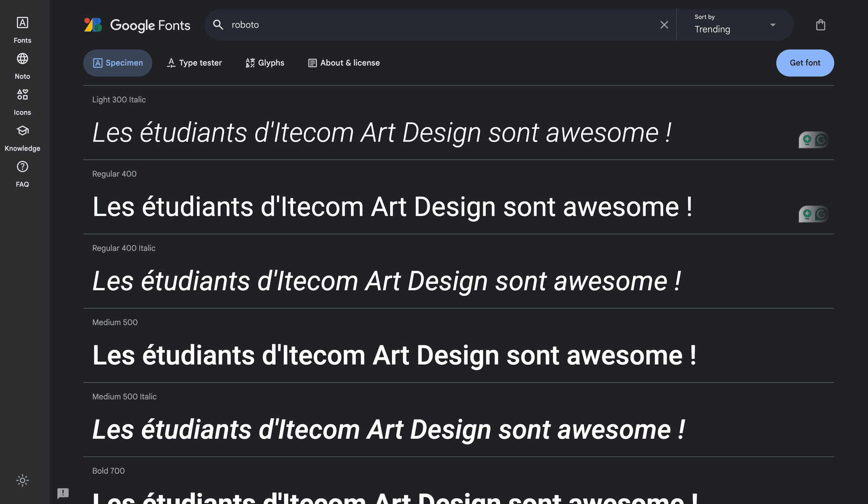The height and width of the screenshot is (504, 868).
Task: Toggle the light/dark theme sun icon
Action: 22,480
